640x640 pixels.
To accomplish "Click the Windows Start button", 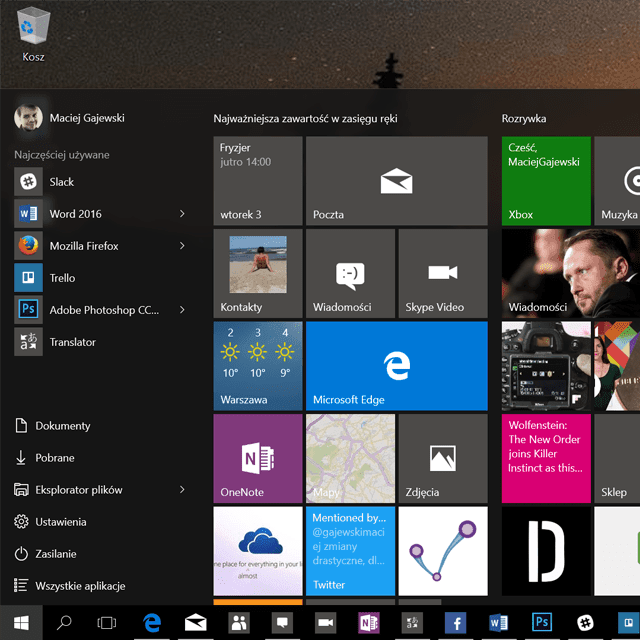I will click(x=21, y=622).
